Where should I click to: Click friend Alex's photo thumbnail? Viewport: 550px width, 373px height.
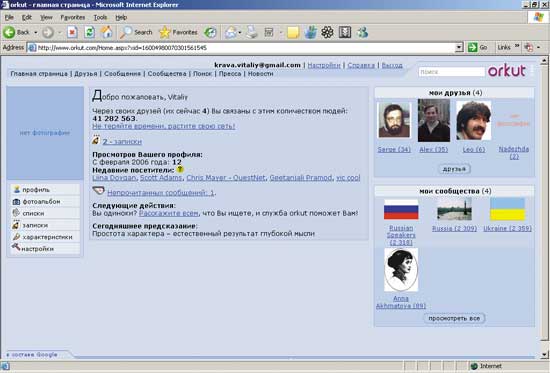click(x=434, y=120)
